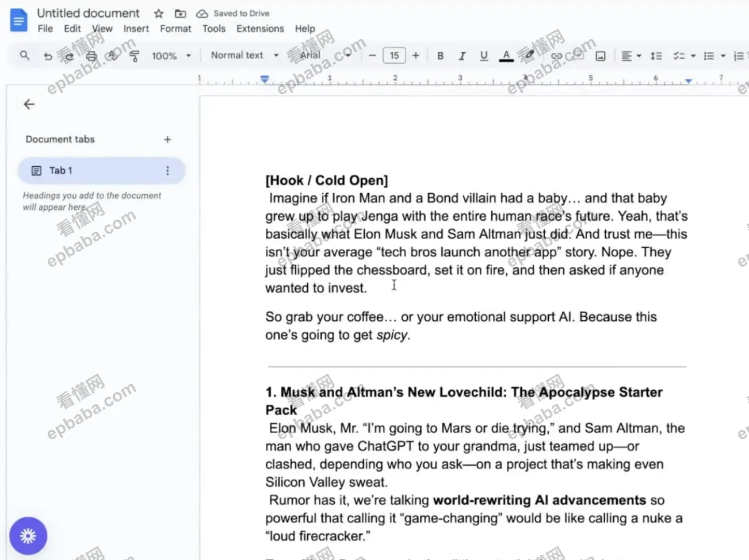Click the Move to folder icon
The width and height of the screenshot is (749, 560).
181,13
